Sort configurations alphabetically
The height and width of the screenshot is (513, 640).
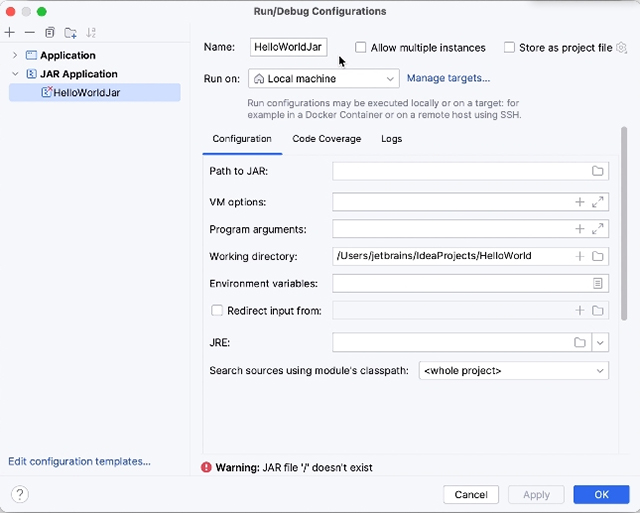91,33
